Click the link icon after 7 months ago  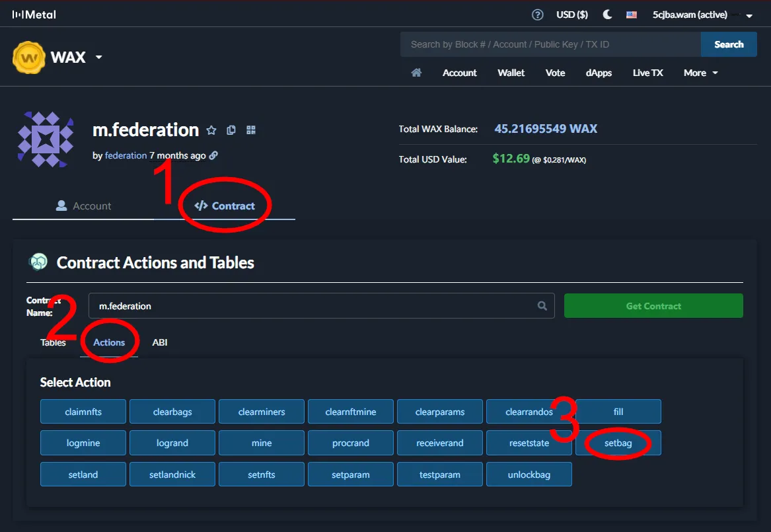pos(213,155)
